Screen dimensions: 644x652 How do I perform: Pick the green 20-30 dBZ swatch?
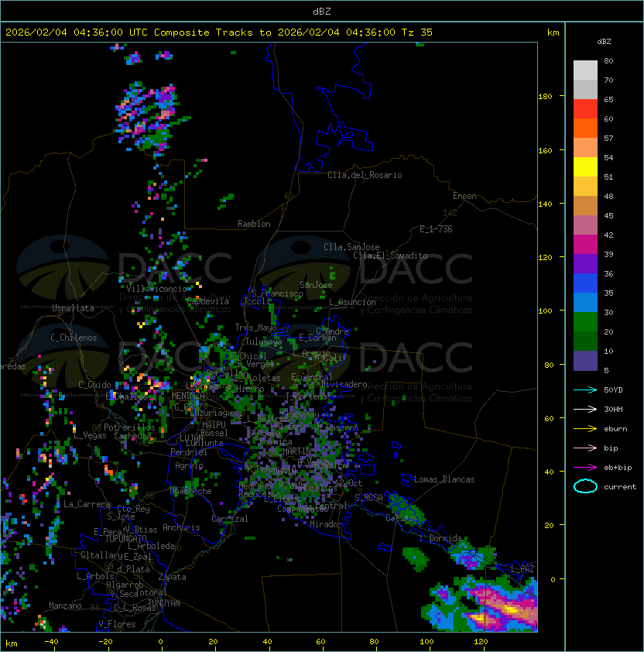coord(585,322)
